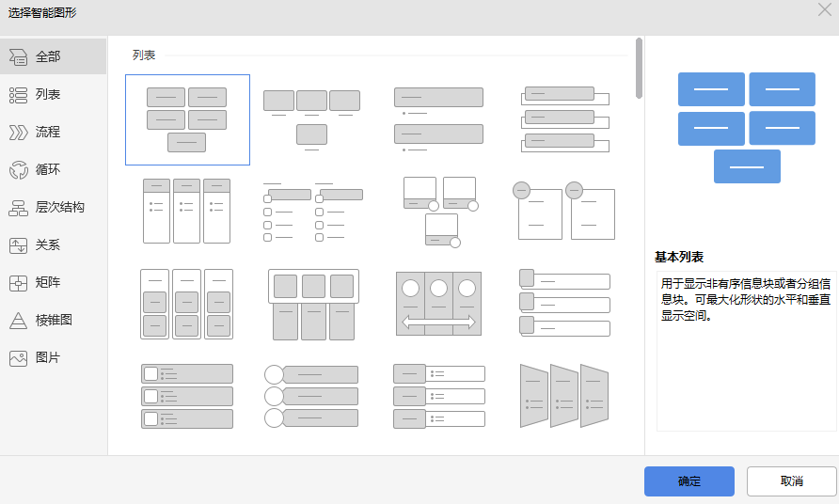Click the 列表 section heading in gallery
The image size is (839, 504).
144,55
